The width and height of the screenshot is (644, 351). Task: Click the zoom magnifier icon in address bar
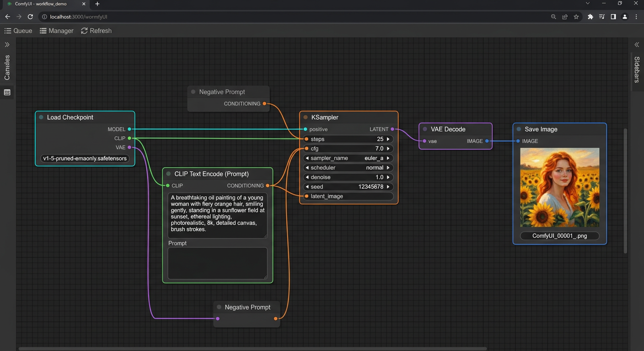coord(553,17)
